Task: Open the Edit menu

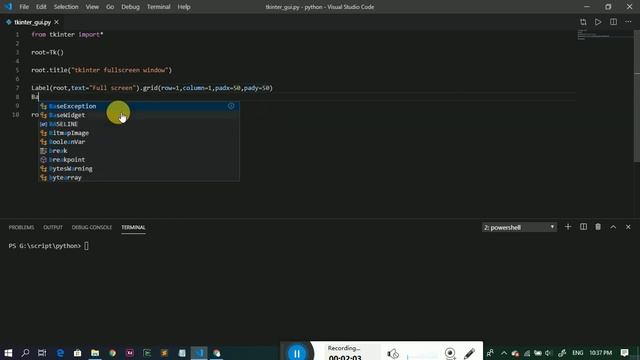Action: point(41,7)
